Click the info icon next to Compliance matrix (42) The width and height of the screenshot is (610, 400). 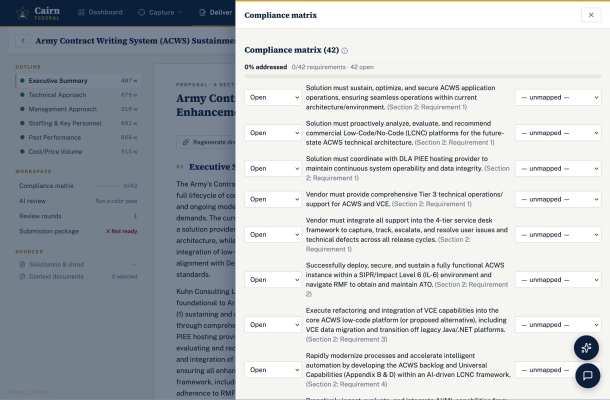pyautogui.click(x=345, y=51)
